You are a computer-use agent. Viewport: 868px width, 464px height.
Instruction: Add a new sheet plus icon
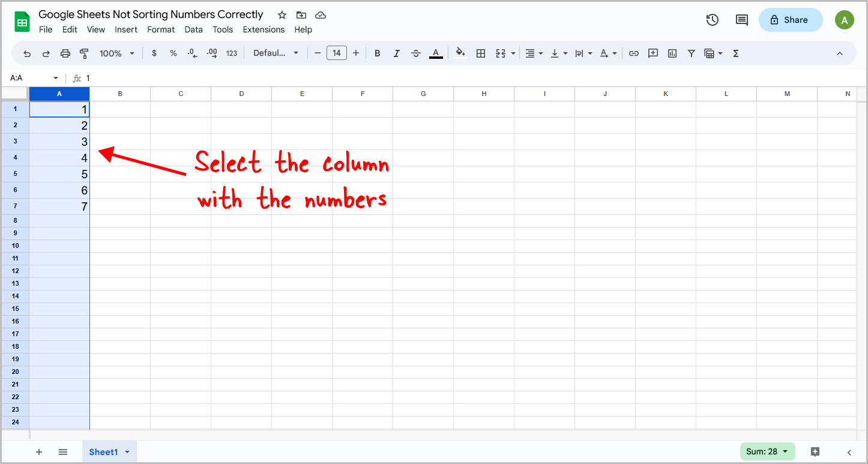[x=39, y=452]
